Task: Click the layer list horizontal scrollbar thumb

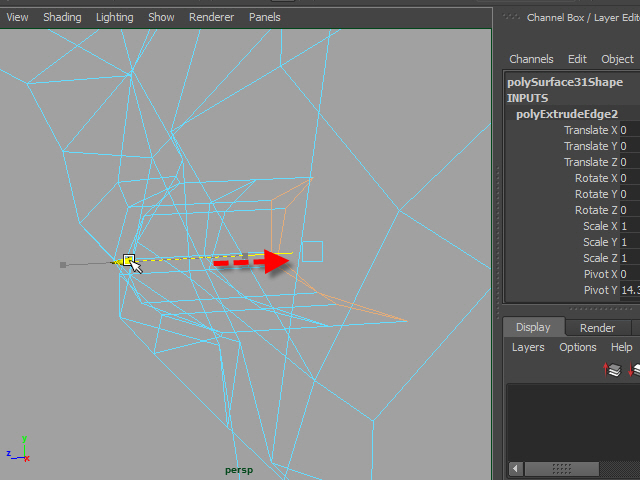Action: [561, 468]
